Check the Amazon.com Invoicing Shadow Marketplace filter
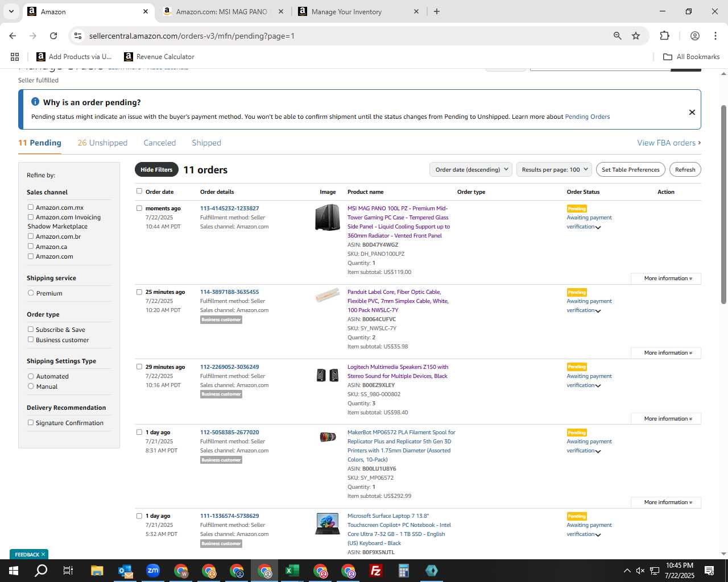 point(31,217)
